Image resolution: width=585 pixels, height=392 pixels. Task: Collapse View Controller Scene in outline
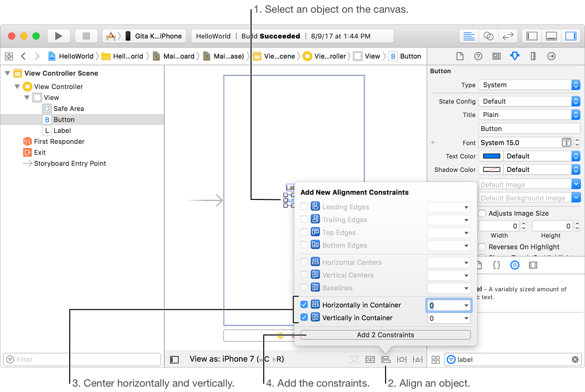pyautogui.click(x=7, y=73)
